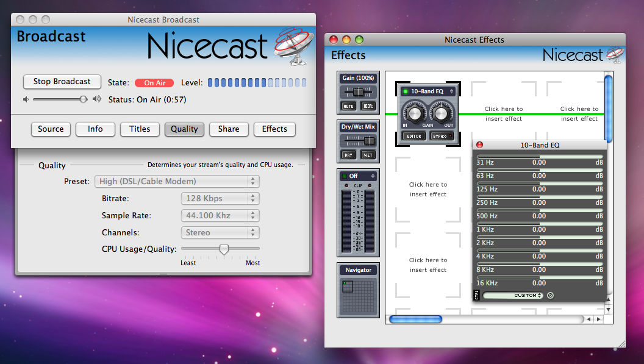This screenshot has width=644, height=364.
Task: Toggle the level meter's green power light
Action: (345, 176)
